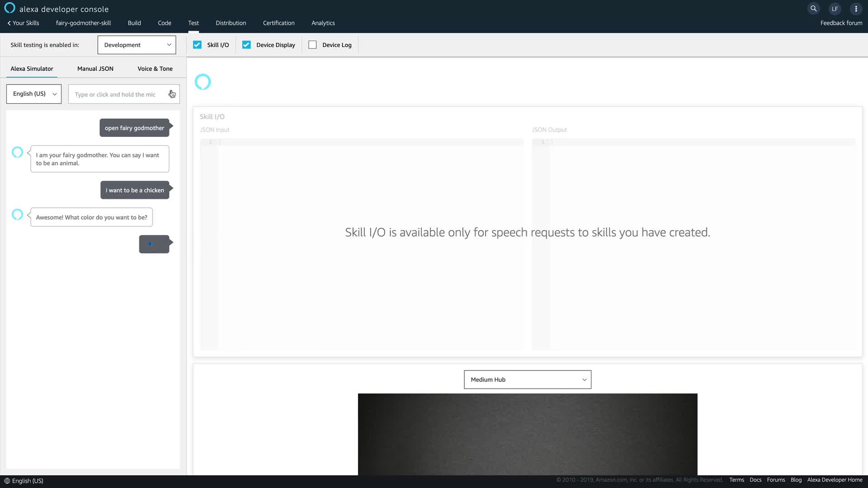Click the large Alexa status ring
This screenshot has width=868, height=488.
click(x=203, y=82)
